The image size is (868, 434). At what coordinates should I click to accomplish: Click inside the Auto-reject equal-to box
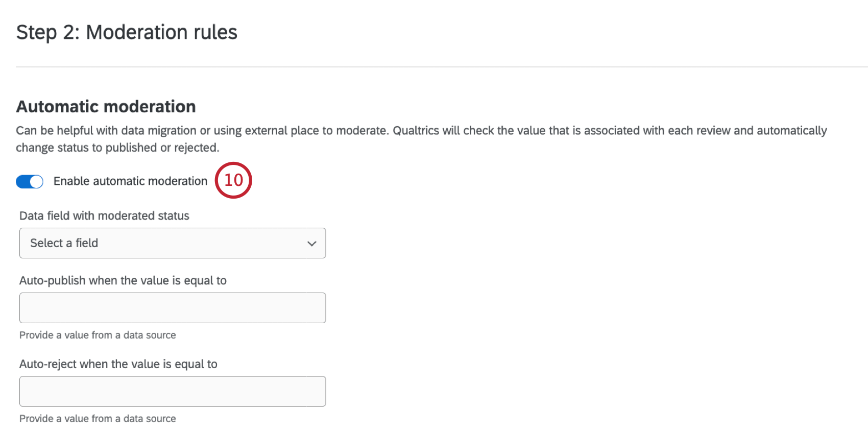click(x=172, y=391)
